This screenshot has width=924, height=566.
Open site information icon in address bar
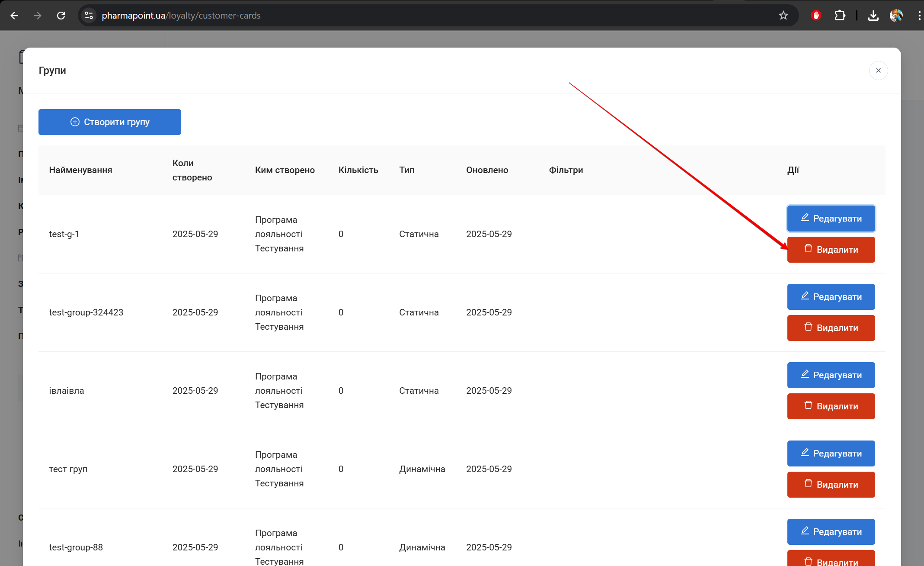(89, 16)
